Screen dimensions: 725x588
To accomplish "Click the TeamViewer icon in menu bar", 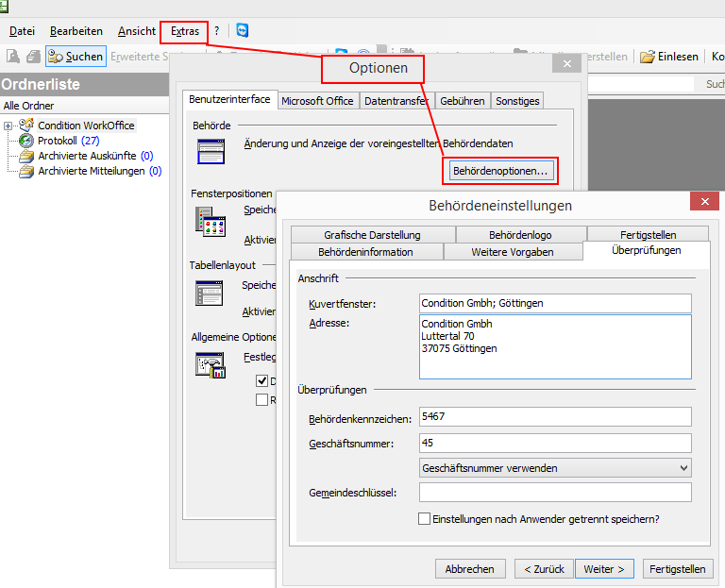I will tap(243, 31).
